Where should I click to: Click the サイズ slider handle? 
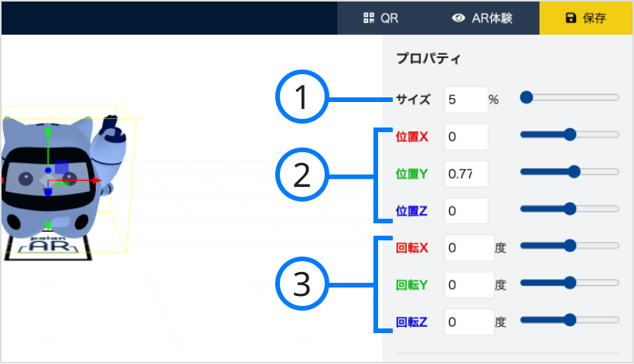[x=526, y=97]
